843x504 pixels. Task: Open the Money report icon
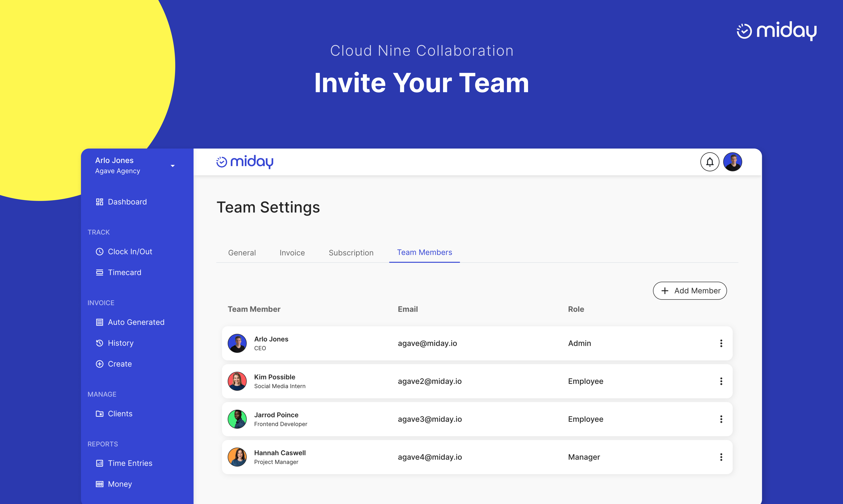pyautogui.click(x=99, y=484)
